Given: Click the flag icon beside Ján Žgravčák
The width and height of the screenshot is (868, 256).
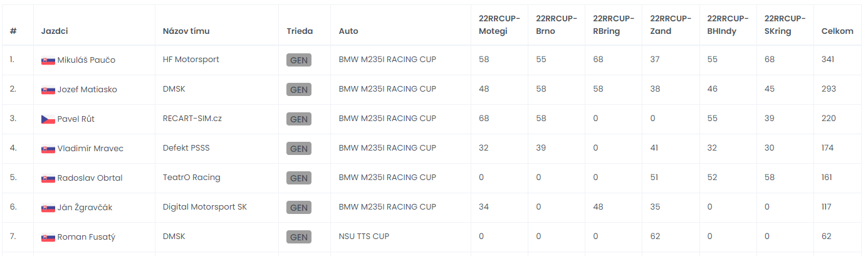Looking at the screenshot, I should [48, 208].
